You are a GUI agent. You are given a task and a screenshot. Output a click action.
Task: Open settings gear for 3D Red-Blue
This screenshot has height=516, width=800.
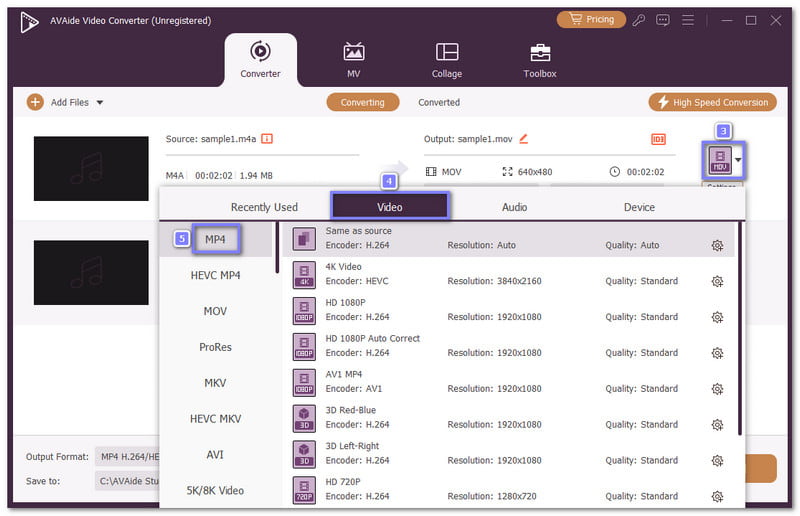[x=717, y=425]
